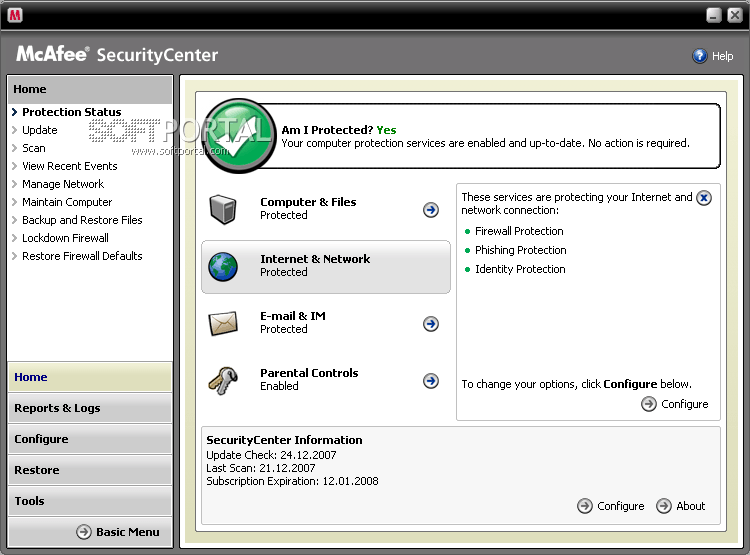Click the Help text link
750x555 pixels.
[722, 56]
